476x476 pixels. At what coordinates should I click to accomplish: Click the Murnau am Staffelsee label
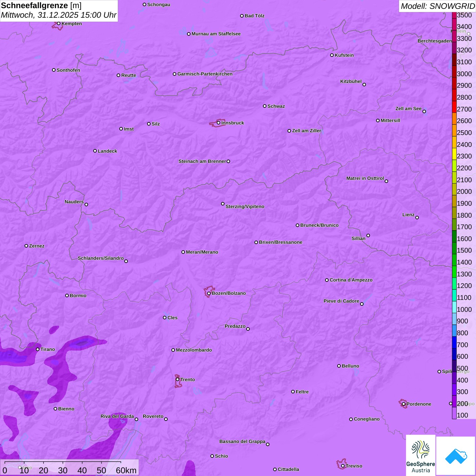tap(216, 34)
